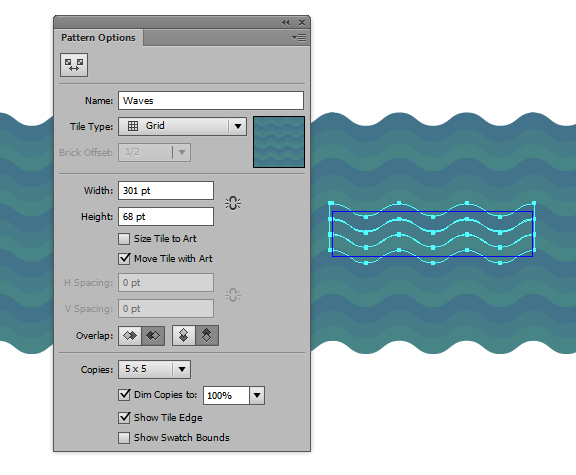Image resolution: width=576 pixels, height=475 pixels.
Task: Click the Waves pattern preview thumbnail
Action: click(x=279, y=142)
